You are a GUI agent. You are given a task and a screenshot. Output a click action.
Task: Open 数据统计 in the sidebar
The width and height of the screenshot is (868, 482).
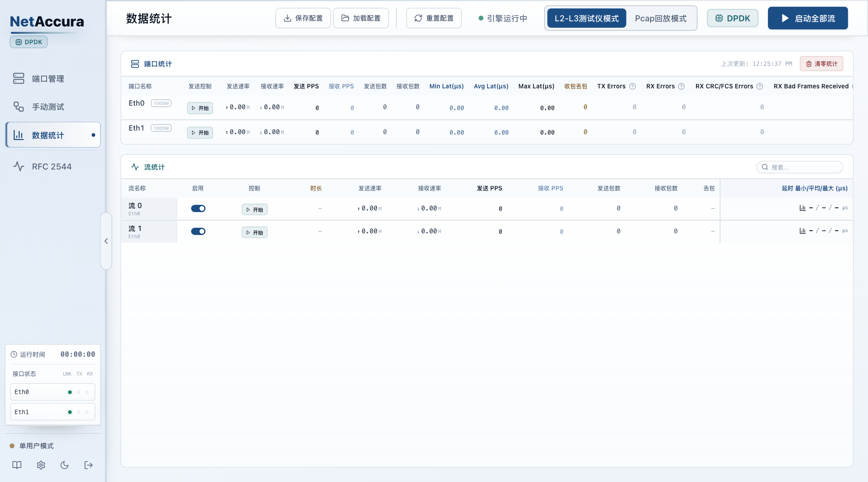tap(53, 135)
